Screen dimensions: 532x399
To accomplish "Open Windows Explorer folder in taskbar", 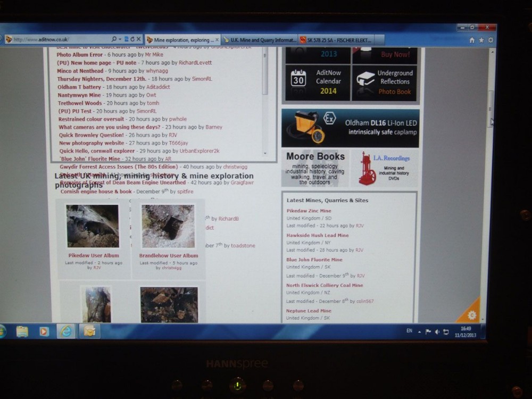I will point(22,331).
